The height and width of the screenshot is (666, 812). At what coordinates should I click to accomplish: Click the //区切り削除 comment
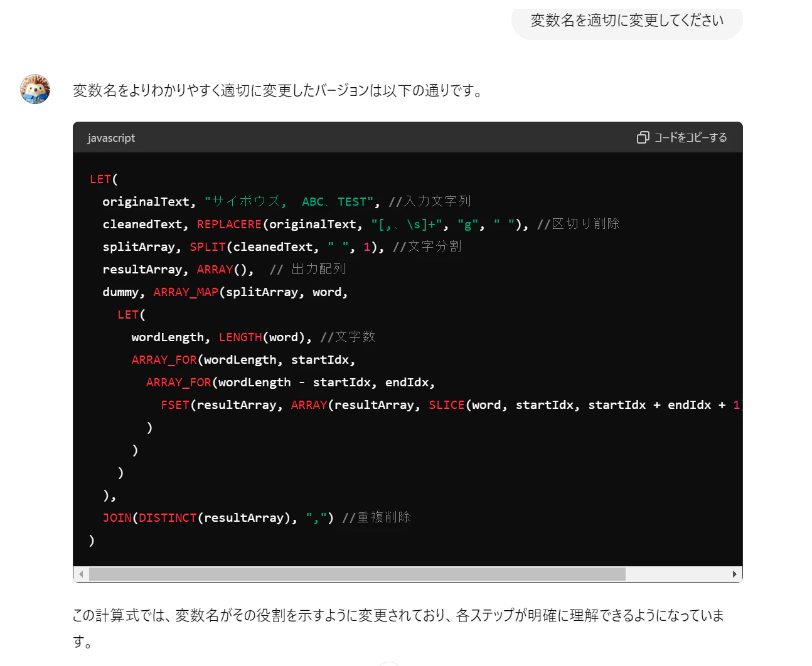(579, 224)
